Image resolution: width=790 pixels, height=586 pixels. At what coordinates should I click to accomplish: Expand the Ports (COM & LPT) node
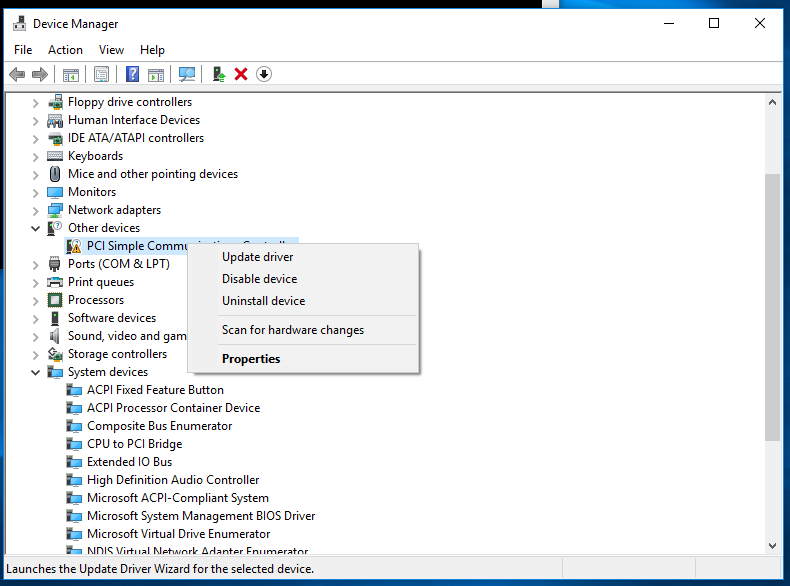click(36, 264)
